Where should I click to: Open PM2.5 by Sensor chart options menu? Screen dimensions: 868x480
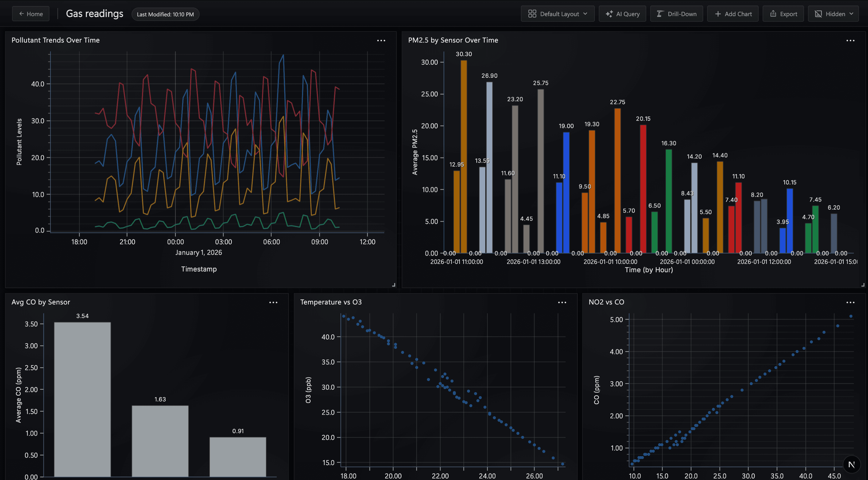point(850,40)
